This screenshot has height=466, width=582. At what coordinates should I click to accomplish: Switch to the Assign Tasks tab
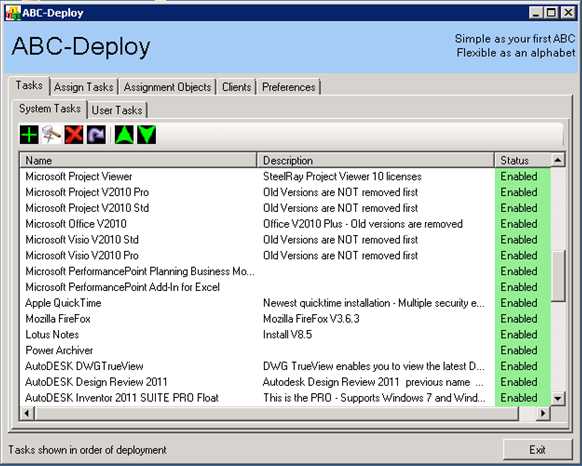pyautogui.click(x=84, y=87)
